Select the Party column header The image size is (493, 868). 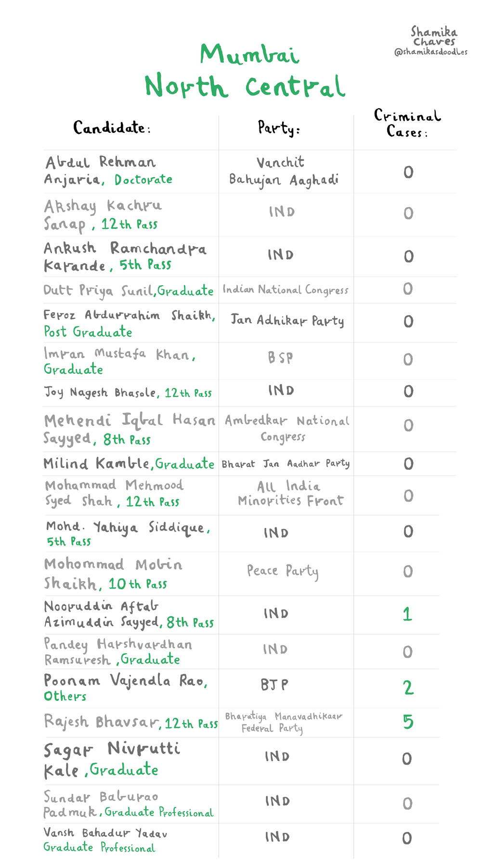[279, 129]
